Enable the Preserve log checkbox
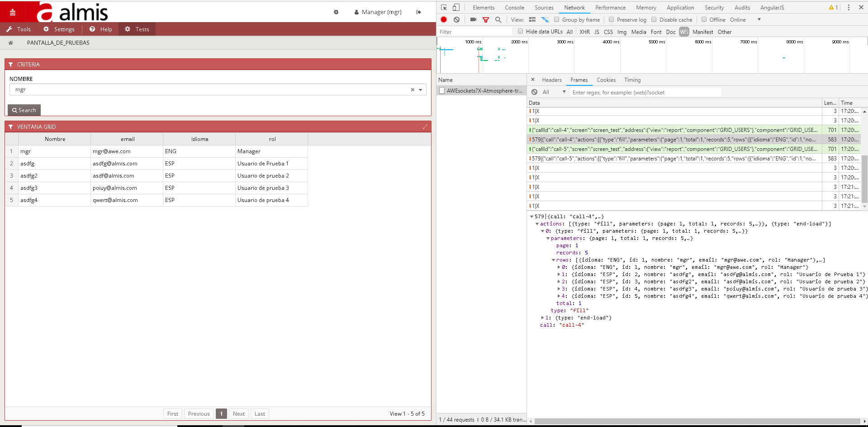Viewport: 868px width, 427px height. tap(612, 19)
